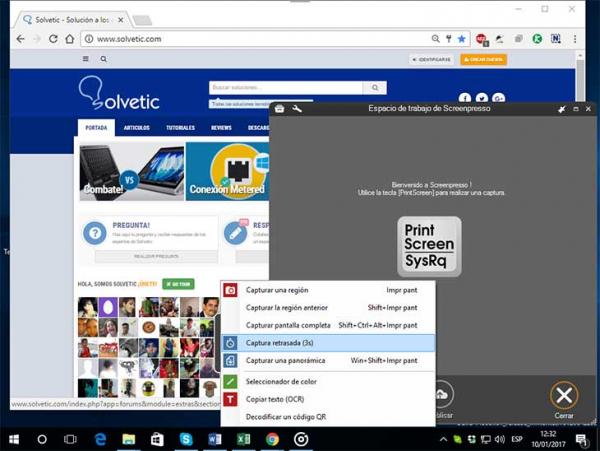Open the ARTICULOS tab
600x451 pixels.
(137, 128)
